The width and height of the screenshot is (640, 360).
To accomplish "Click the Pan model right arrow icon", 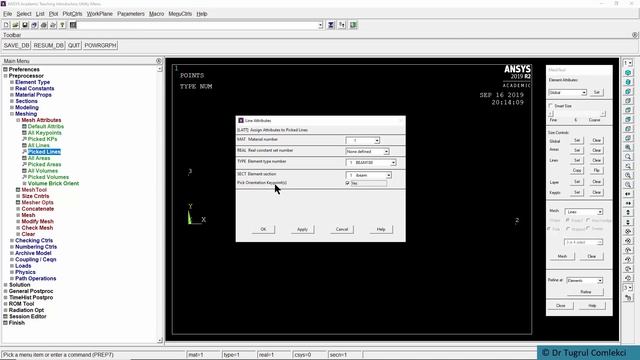I will coord(628,203).
